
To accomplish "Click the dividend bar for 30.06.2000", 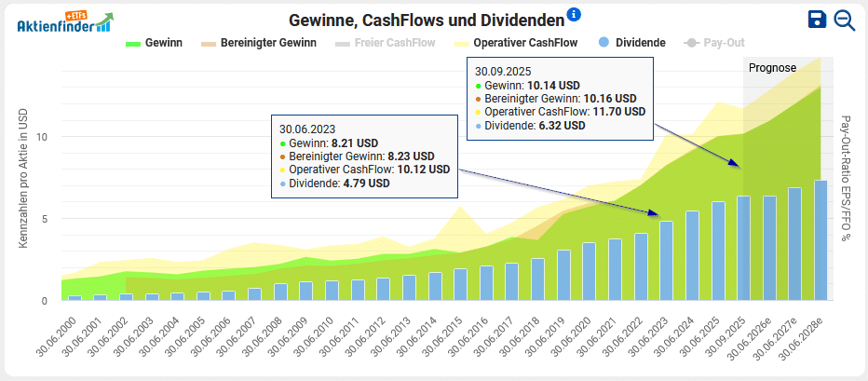I will (x=75, y=298).
